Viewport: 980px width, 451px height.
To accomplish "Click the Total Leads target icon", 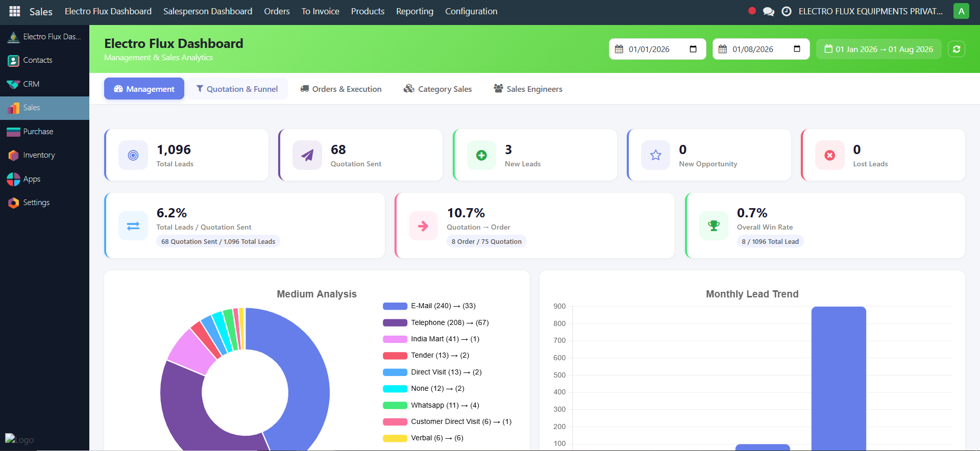I will tap(133, 155).
